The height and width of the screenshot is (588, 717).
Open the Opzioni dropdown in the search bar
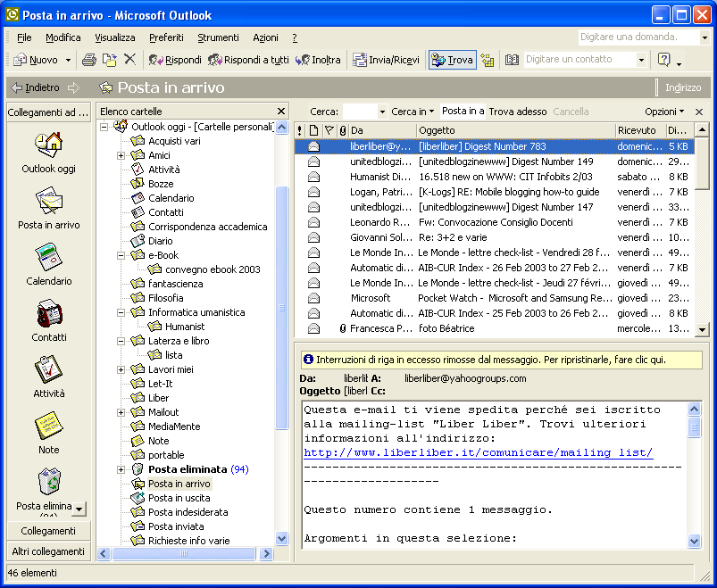click(x=664, y=112)
